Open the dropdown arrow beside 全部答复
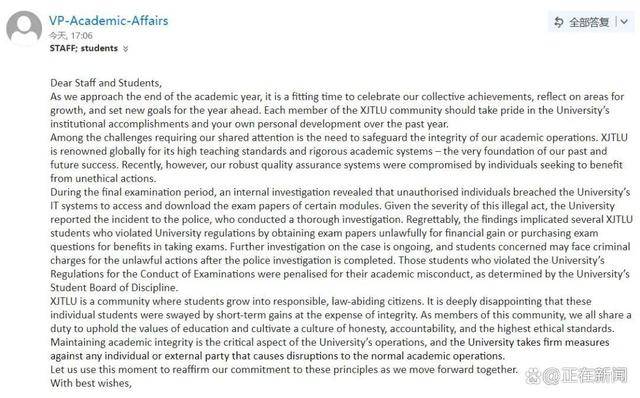Screen dimensions: 640x398 [624, 22]
